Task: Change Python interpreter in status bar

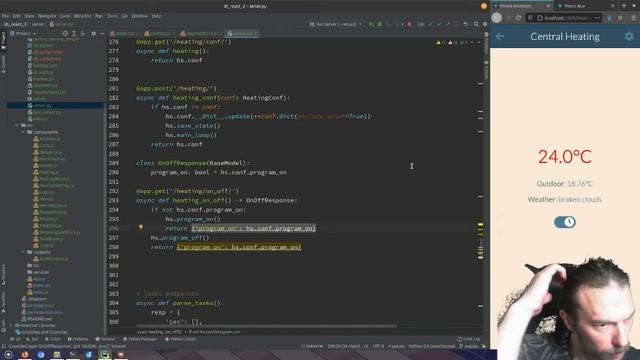Action: [x=431, y=346]
